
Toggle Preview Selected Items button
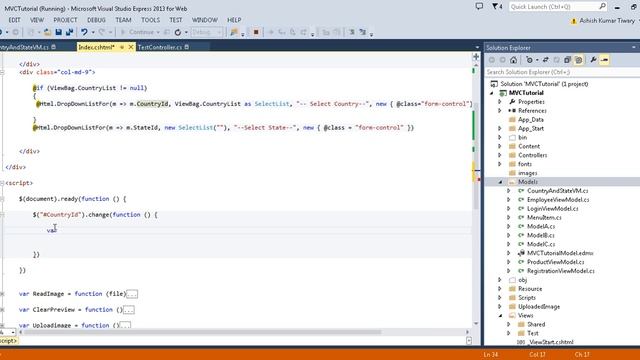(x=604, y=60)
